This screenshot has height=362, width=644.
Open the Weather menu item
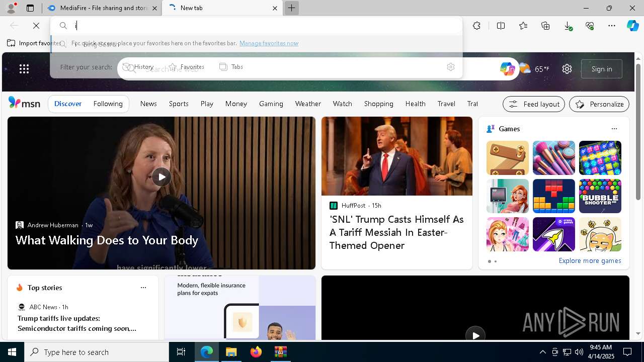pos(308,104)
